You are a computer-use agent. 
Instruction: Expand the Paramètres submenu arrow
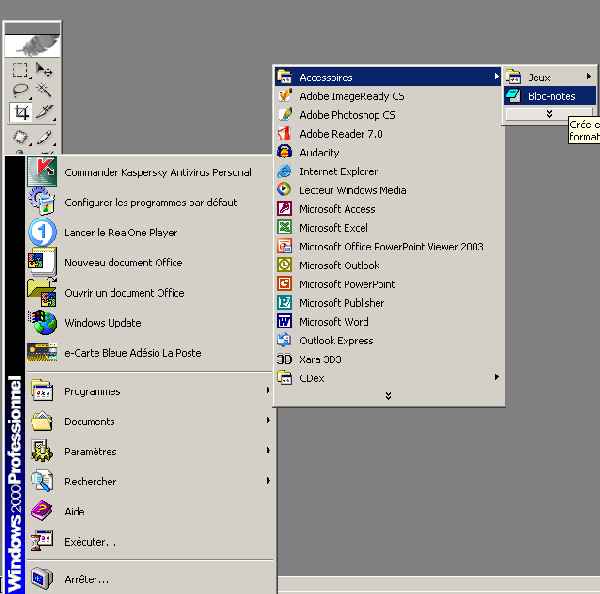268,450
